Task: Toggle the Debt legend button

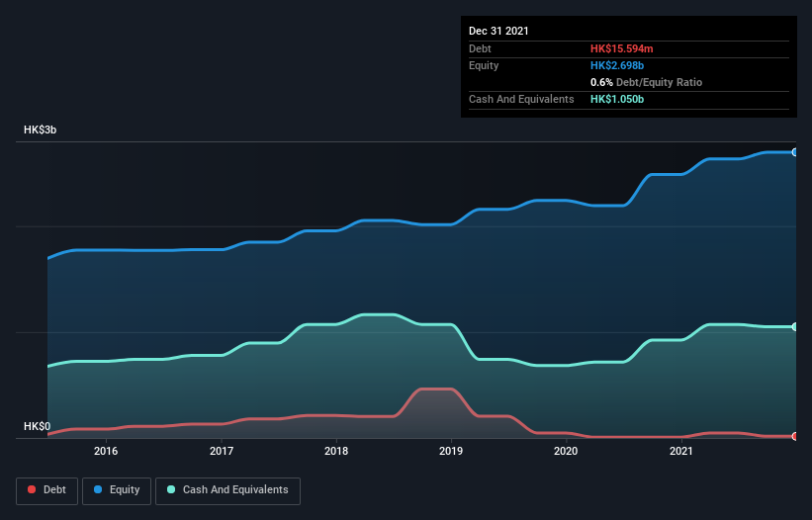Action: [47, 490]
